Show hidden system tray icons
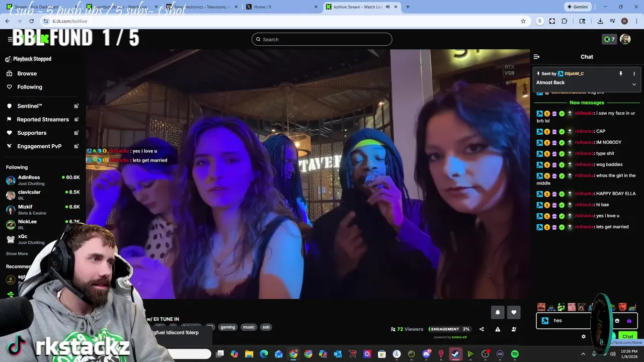644x362 pixels. [x=583, y=354]
